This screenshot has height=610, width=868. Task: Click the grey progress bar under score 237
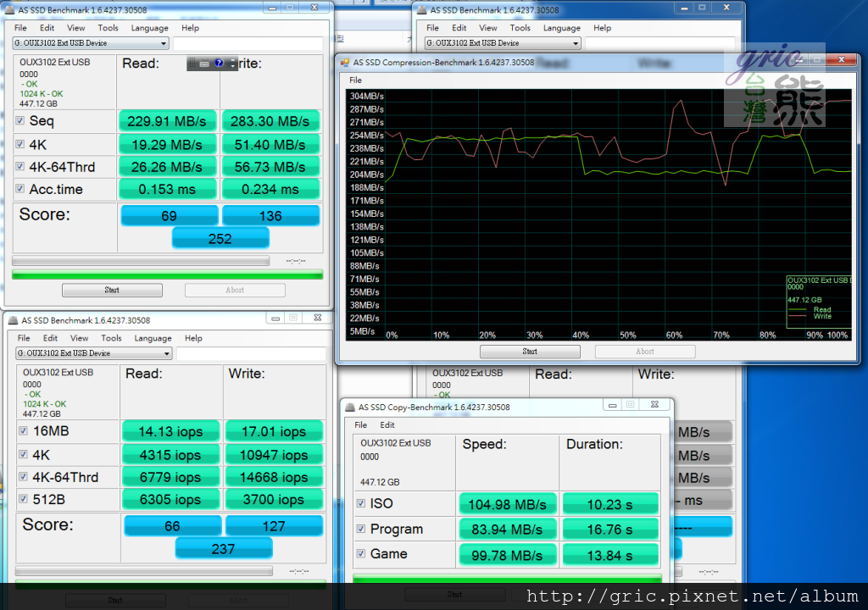144,571
